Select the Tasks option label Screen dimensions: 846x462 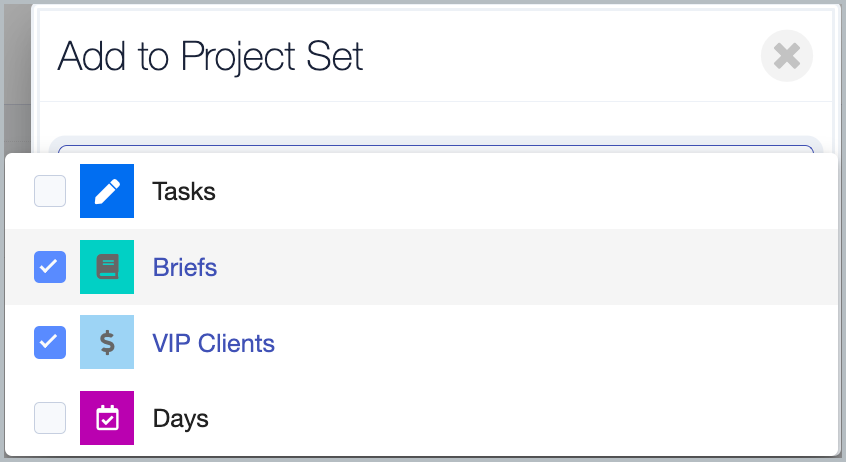click(x=184, y=191)
